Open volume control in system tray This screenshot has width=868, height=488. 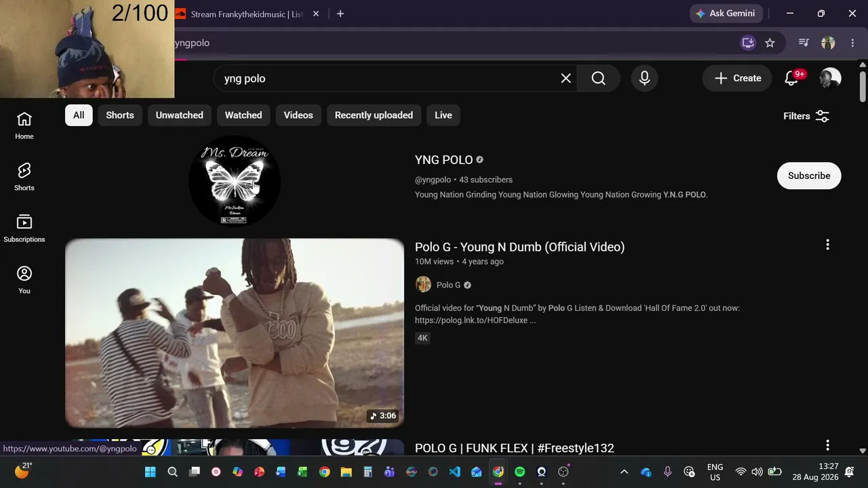click(x=757, y=472)
